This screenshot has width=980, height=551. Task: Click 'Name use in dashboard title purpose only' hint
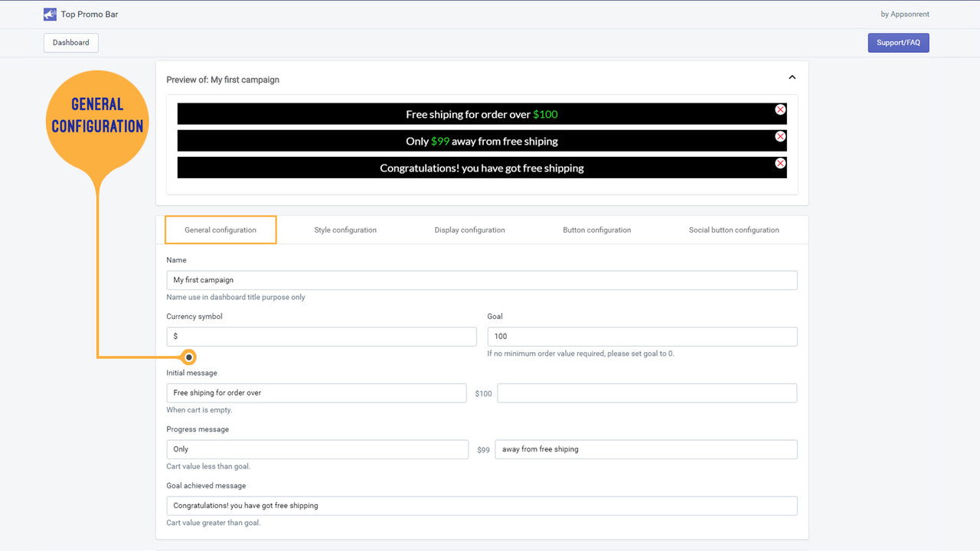pos(236,297)
